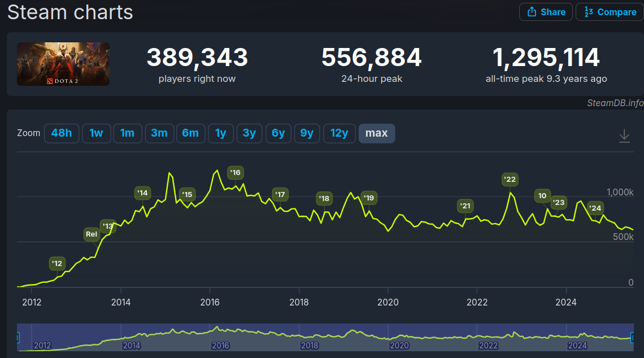Choose the 3y zoom option
Image resolution: width=644 pixels, height=358 pixels.
click(249, 133)
